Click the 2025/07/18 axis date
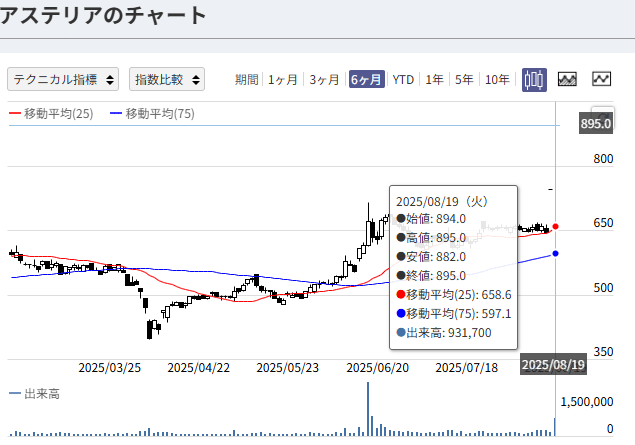The image size is (635, 445). (467, 368)
